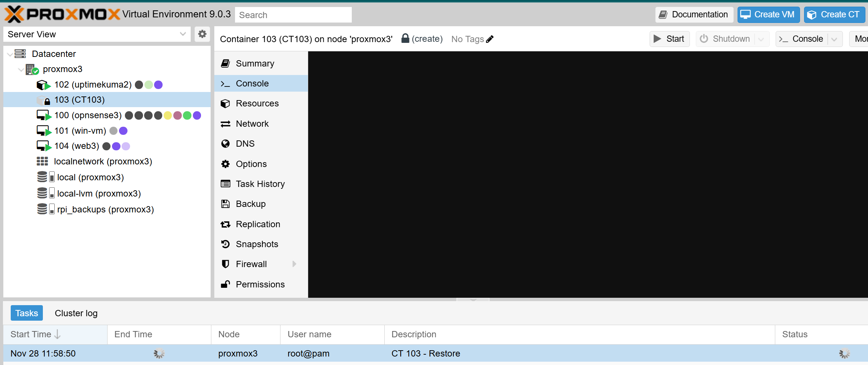Screen dimensions: 868x365
Task: Click the DNS globe icon
Action: [x=225, y=144]
